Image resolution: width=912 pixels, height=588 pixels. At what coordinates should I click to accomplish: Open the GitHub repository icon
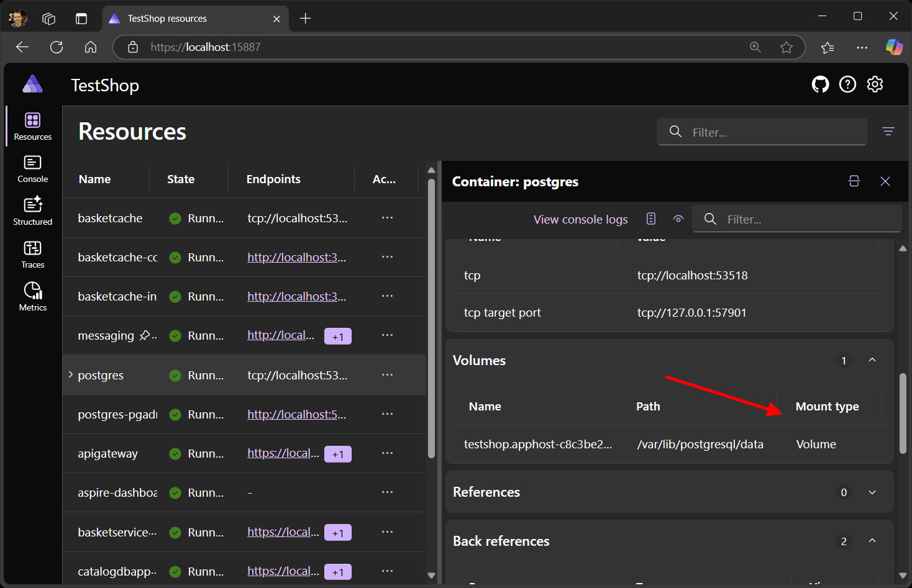tap(821, 84)
